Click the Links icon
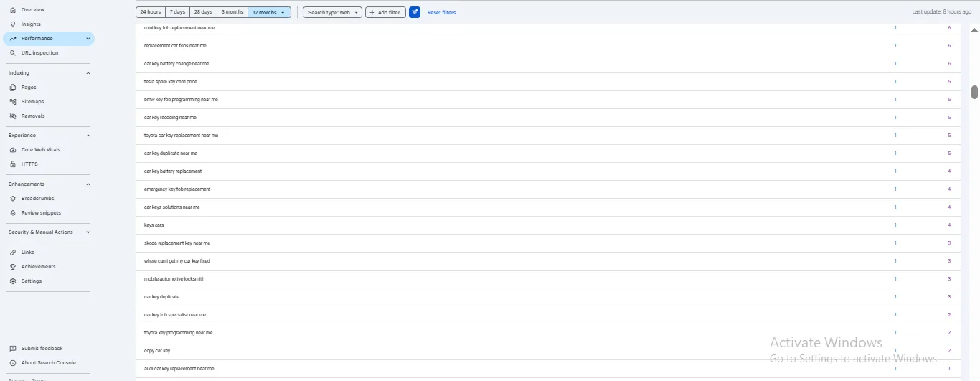Viewport: 980px width, 381px height. point(13,253)
